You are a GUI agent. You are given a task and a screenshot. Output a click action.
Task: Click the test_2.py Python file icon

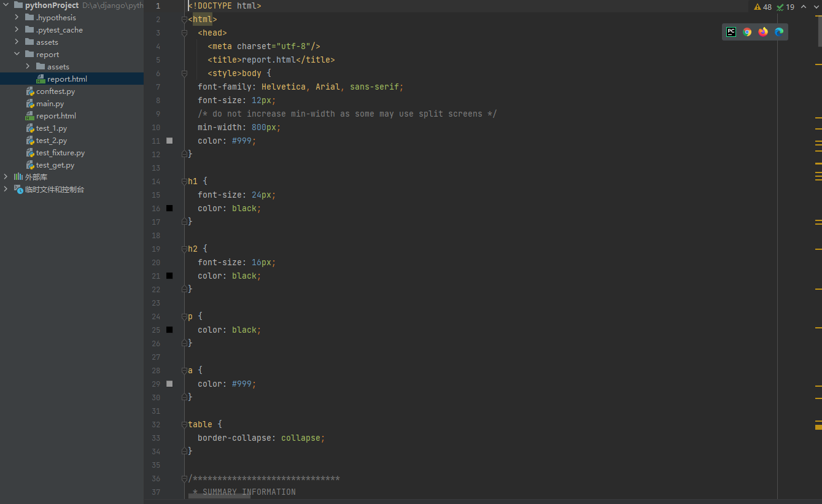pos(29,140)
